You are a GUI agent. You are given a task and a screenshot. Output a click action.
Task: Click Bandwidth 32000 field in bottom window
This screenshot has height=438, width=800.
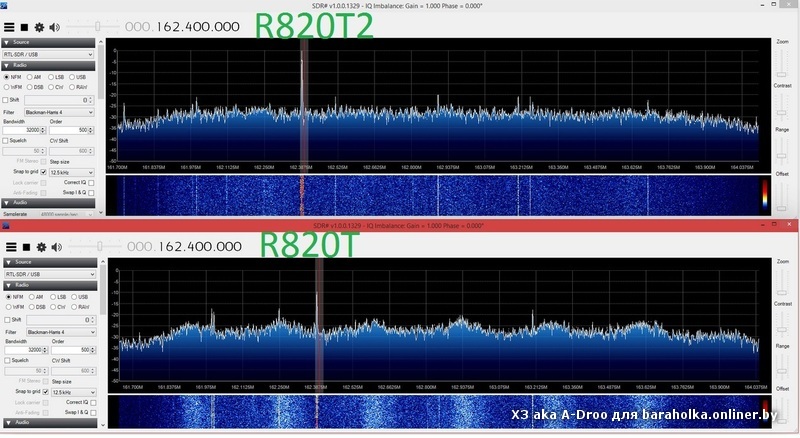pyautogui.click(x=27, y=350)
